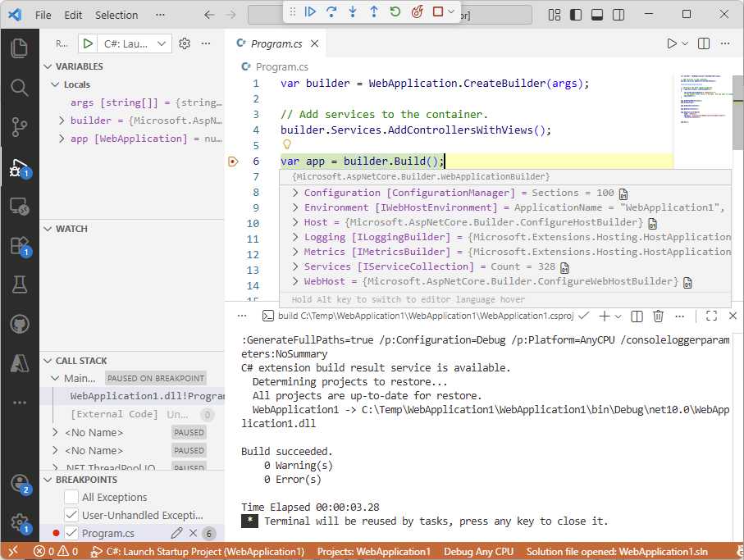Customize layout icon in title bar
This screenshot has width=744, height=560.
[555, 15]
